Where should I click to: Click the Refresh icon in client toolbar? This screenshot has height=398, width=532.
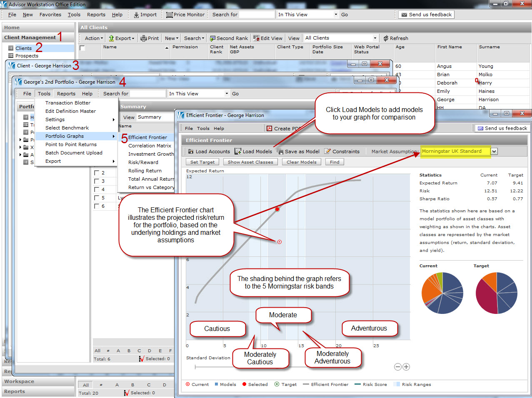coord(386,38)
